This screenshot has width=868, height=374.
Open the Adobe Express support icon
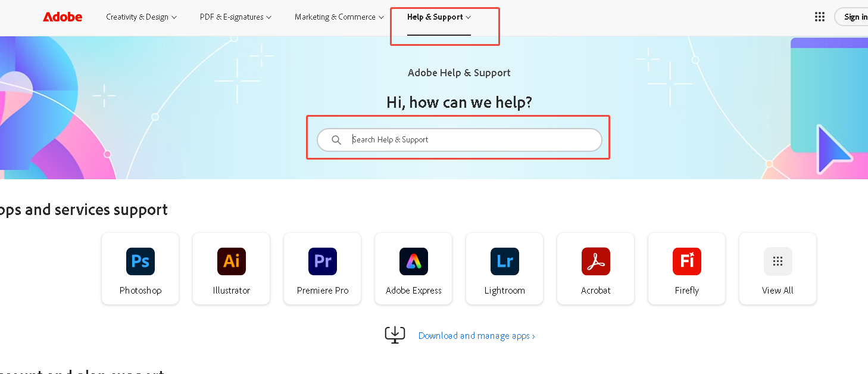pos(414,261)
